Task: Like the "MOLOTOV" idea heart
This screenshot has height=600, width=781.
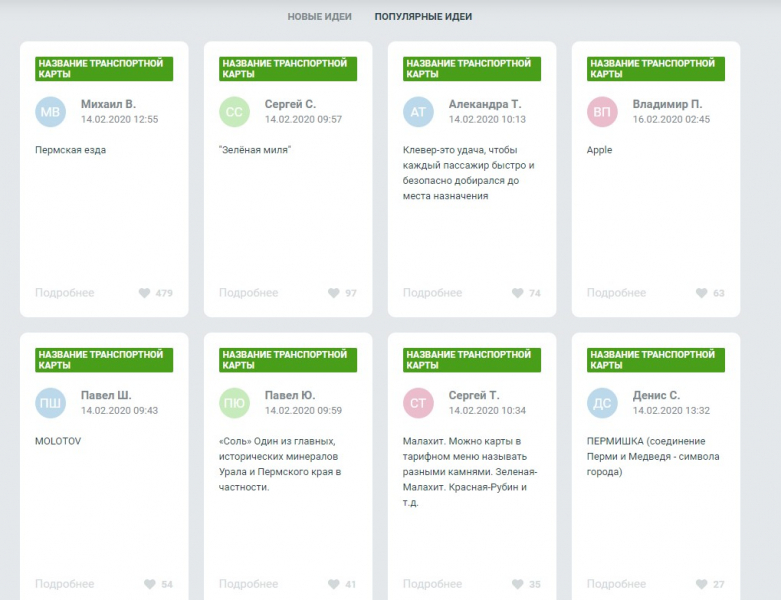Action: (x=149, y=584)
